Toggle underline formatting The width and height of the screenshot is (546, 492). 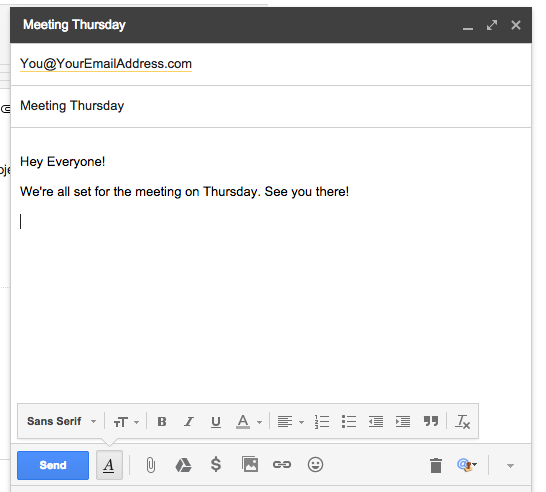tap(216, 422)
